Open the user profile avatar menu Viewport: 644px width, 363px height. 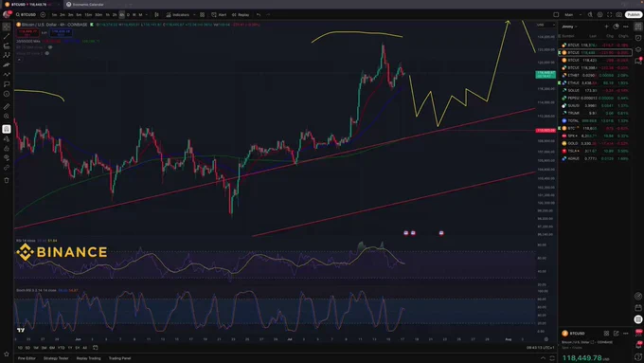point(7,15)
